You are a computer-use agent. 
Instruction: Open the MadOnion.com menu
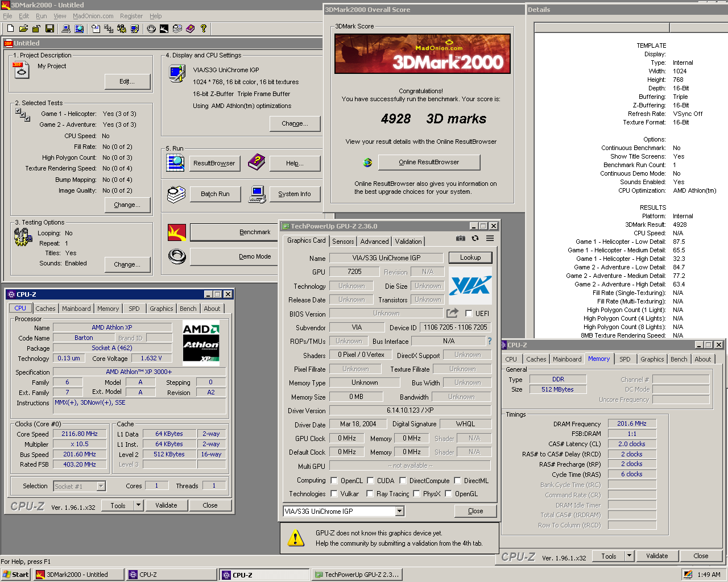pyautogui.click(x=93, y=16)
